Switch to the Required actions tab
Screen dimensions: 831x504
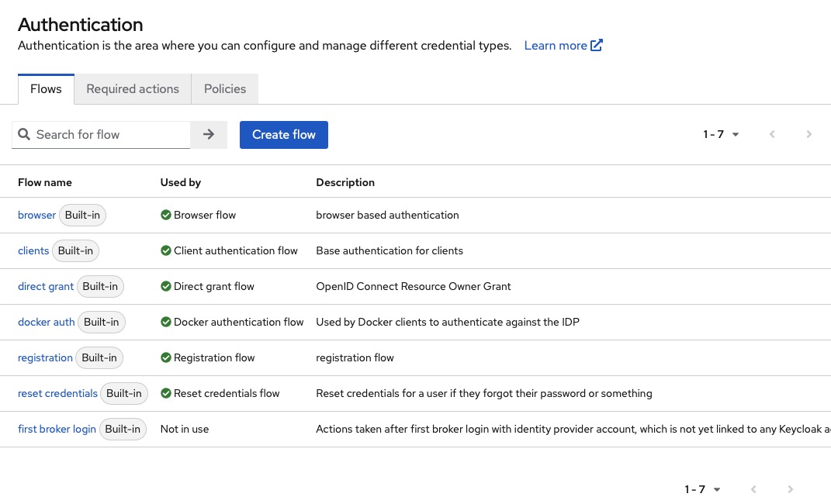pos(133,89)
